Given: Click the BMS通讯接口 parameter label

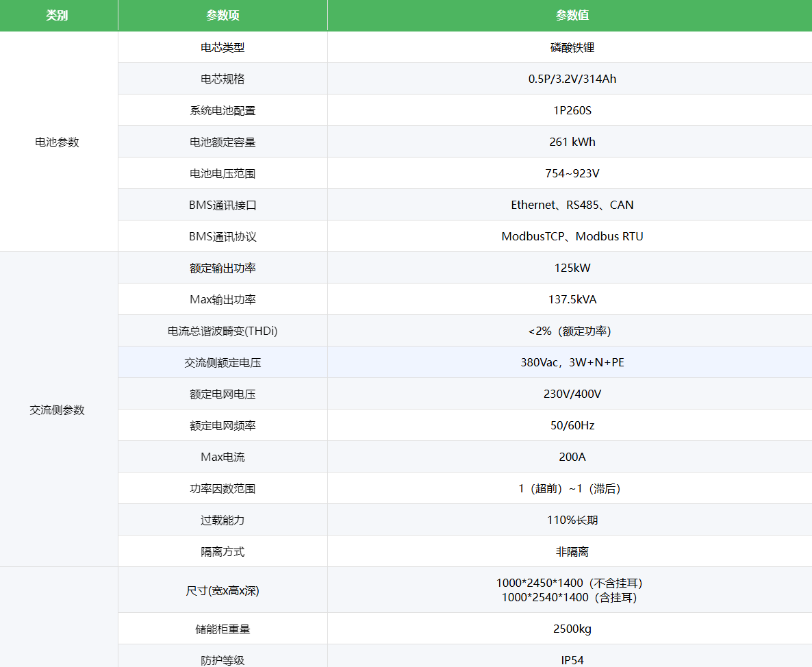Looking at the screenshot, I should coord(223,205).
